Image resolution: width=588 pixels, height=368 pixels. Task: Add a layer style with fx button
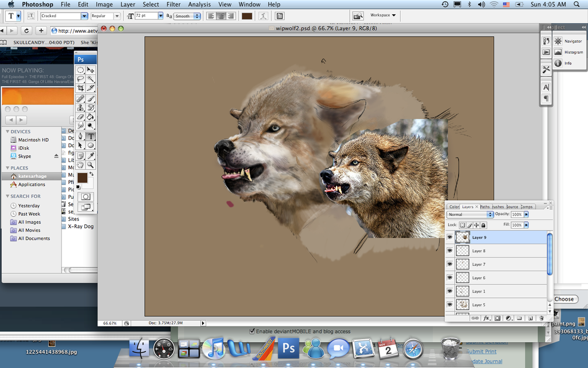tap(486, 318)
